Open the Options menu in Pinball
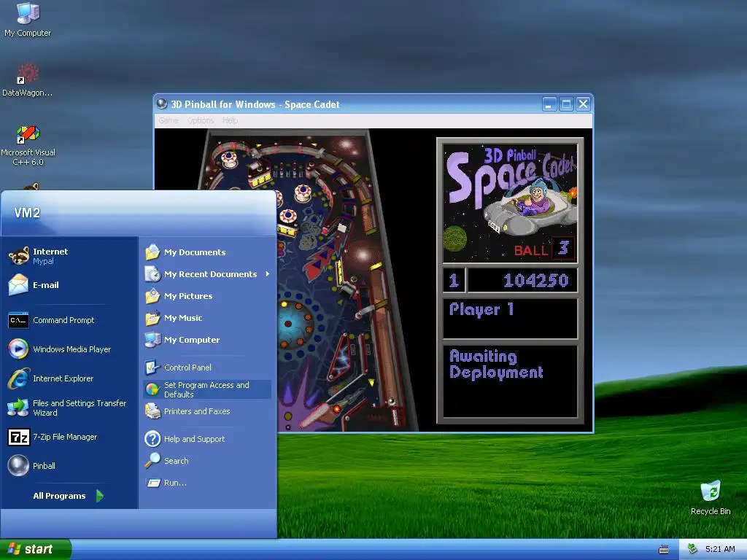Viewport: 747px width, 560px height. click(200, 120)
